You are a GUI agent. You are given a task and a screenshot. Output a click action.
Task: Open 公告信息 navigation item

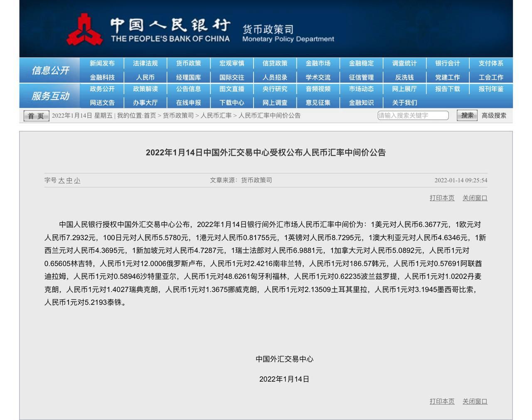click(189, 89)
